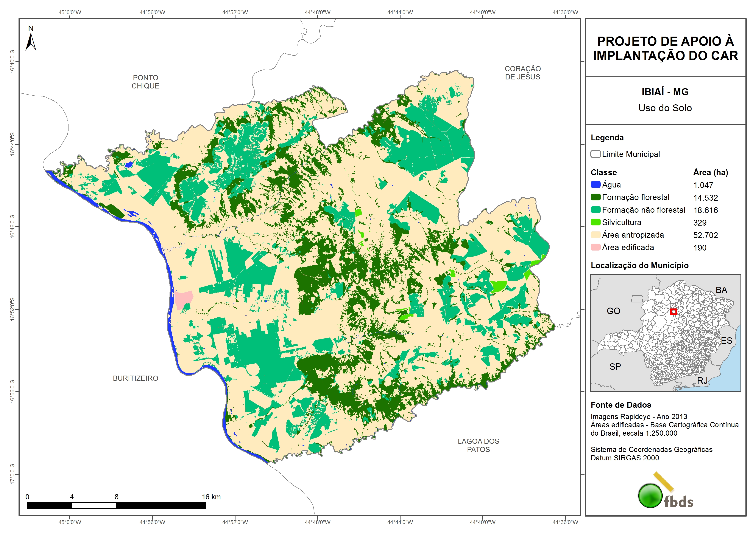756x534 pixels.
Task: Click the Área antropizada beige swatch
Action: (595, 235)
